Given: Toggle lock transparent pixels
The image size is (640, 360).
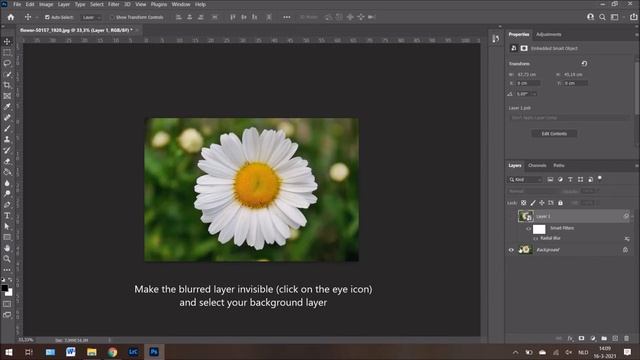Looking at the screenshot, I should coord(523,203).
